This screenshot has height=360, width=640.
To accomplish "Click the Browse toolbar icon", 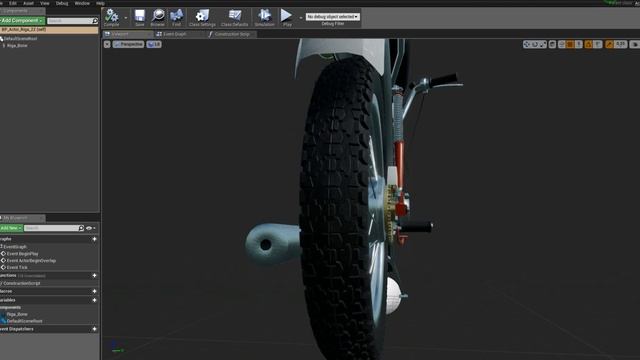I will 158,18.
